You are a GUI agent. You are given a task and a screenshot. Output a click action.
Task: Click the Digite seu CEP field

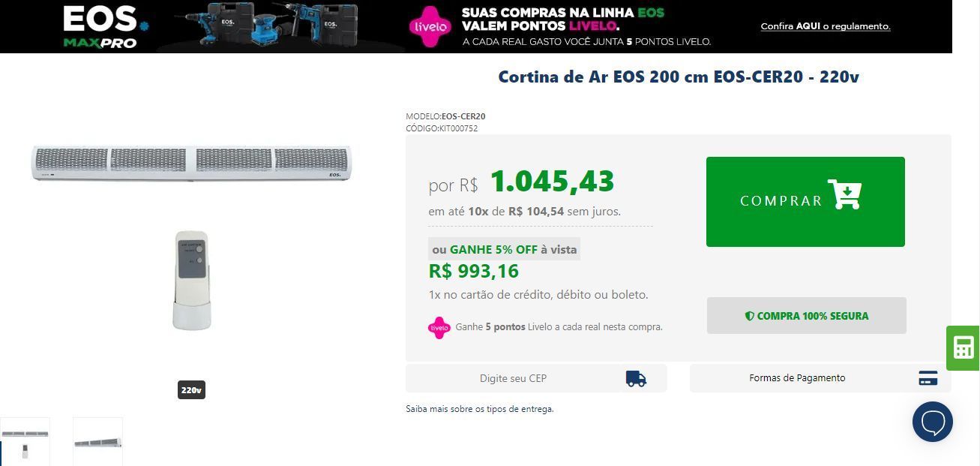[536, 378]
